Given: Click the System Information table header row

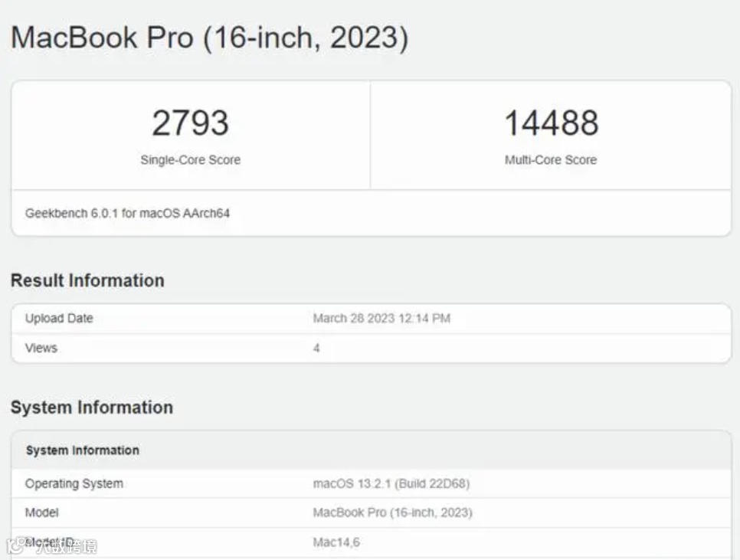Looking at the screenshot, I should [372, 450].
